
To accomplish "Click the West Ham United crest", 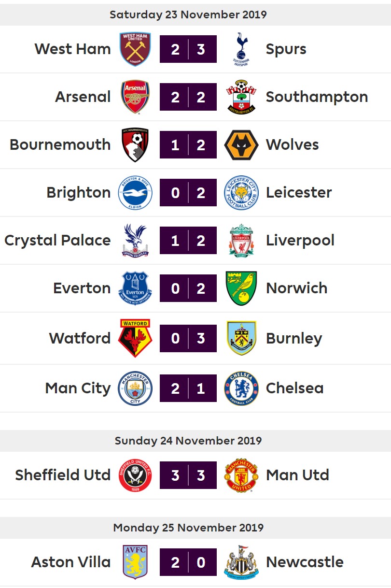I will (x=135, y=49).
